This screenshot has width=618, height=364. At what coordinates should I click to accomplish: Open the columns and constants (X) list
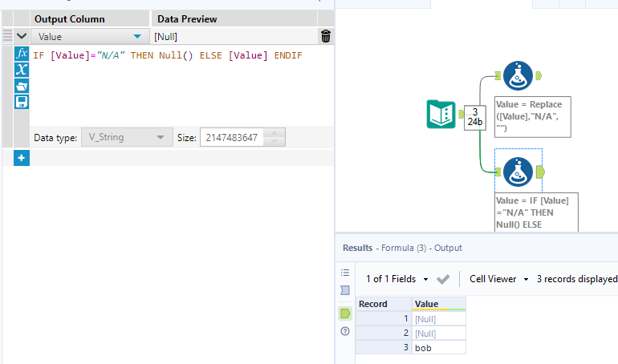(22, 70)
